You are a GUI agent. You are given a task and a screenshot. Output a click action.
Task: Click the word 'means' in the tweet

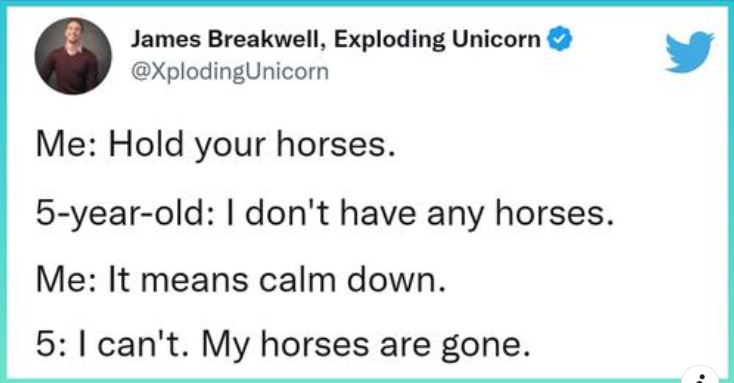point(194,282)
